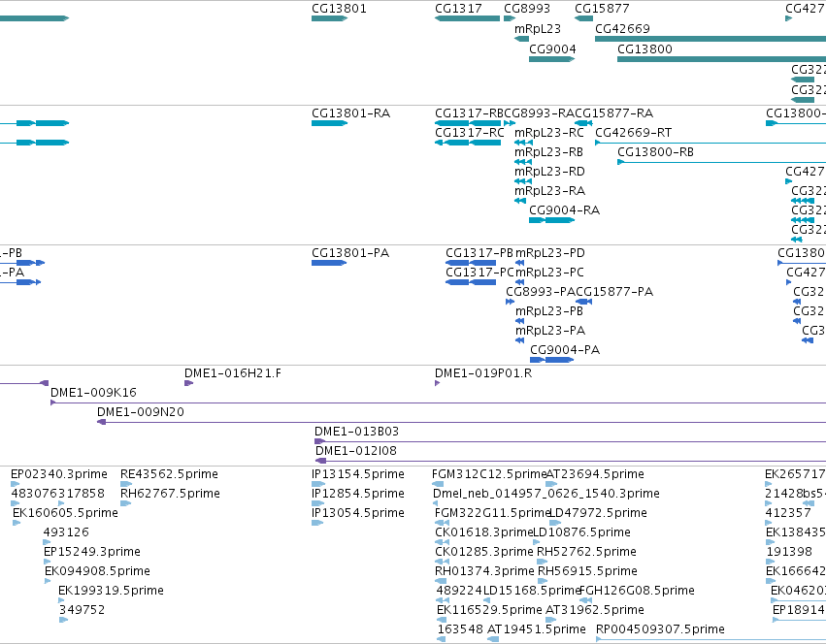This screenshot has width=826, height=644.
Task: Select the mRpL23-PB protein label
Action: coord(549,311)
